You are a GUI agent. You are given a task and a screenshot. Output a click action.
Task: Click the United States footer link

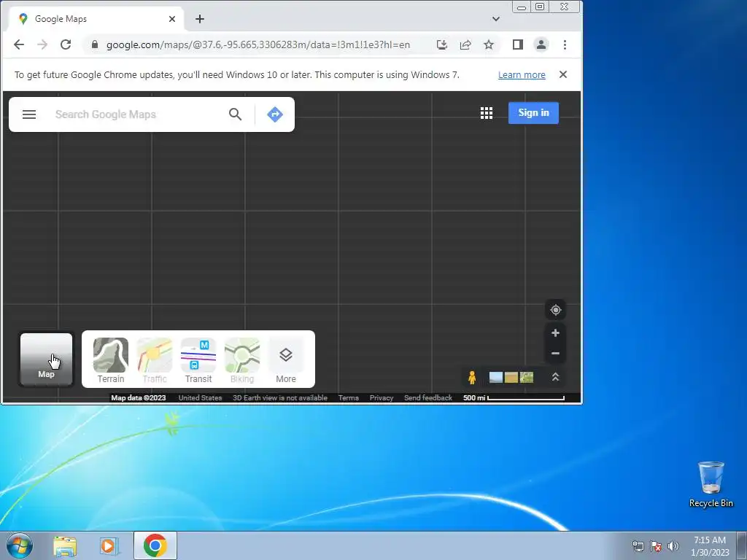(200, 397)
